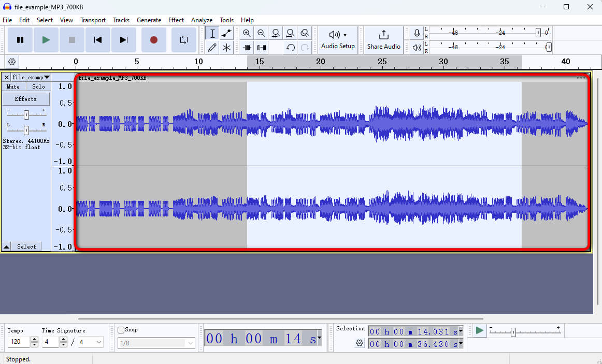This screenshot has width=602, height=364.
Task: Increase time signature numerator stepper
Action: click(63, 339)
